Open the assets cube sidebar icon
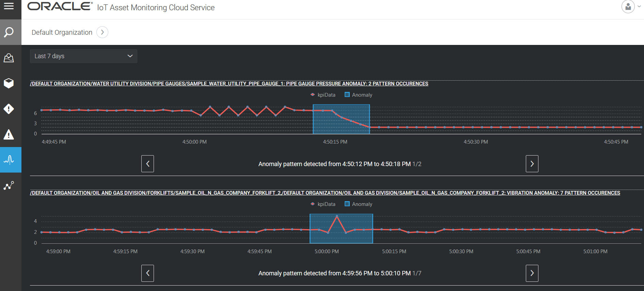The image size is (644, 291). tap(9, 83)
